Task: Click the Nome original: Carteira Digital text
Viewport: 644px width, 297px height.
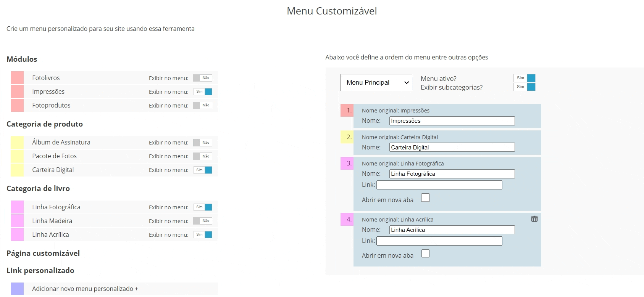Action: tap(400, 137)
